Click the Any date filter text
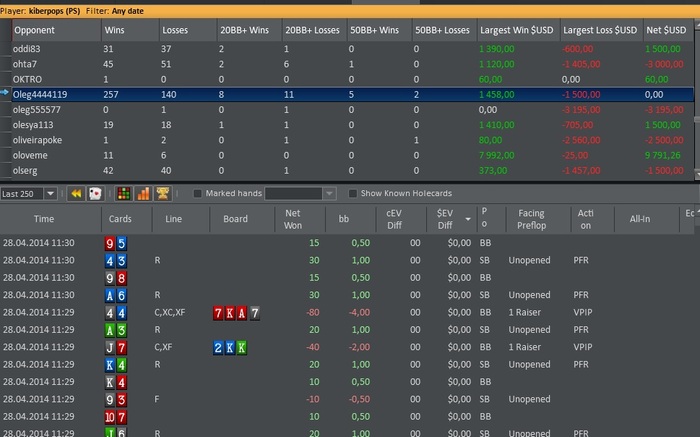The height and width of the screenshot is (437, 700). coord(128,11)
